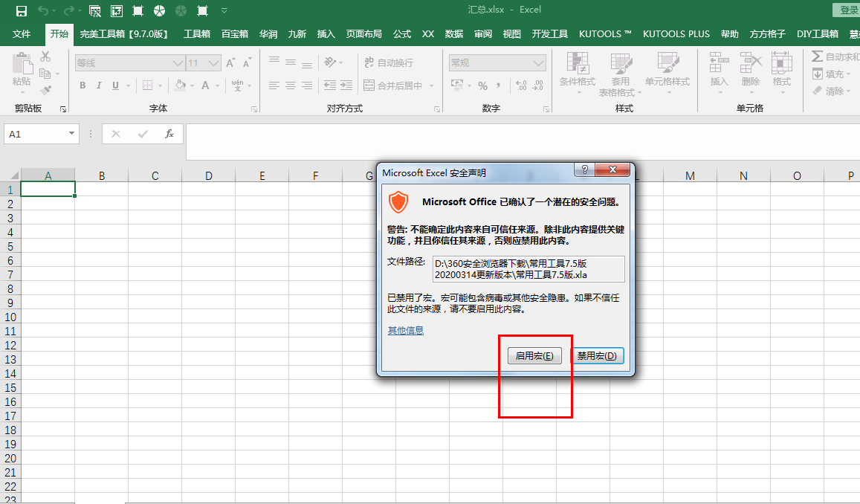
Task: Switch to the Data (数据) tab
Action: [x=454, y=34]
